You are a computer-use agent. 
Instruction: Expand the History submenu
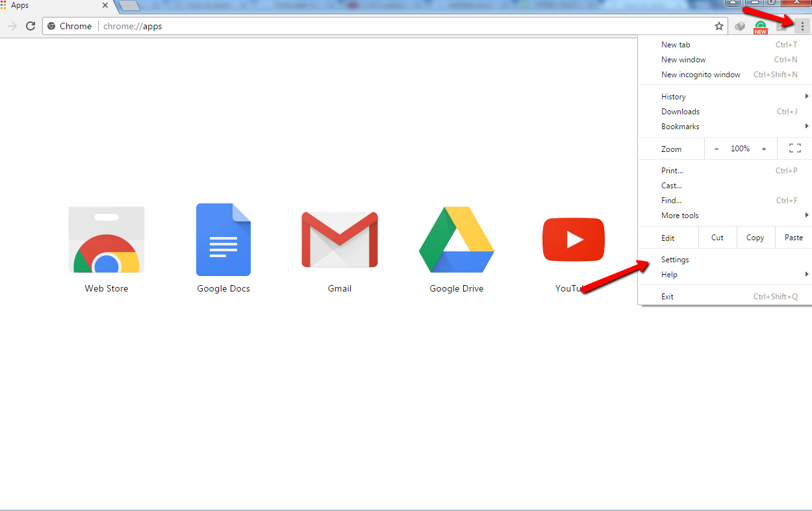pos(725,97)
